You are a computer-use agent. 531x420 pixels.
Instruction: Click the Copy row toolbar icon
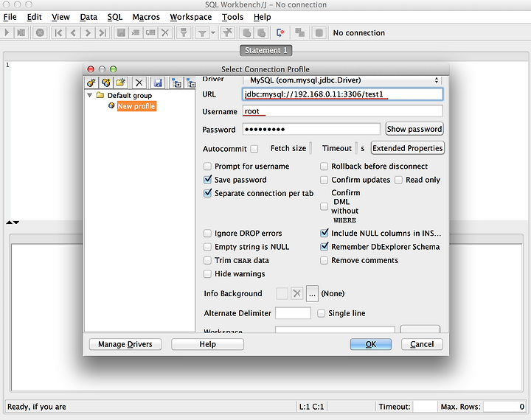[150, 33]
